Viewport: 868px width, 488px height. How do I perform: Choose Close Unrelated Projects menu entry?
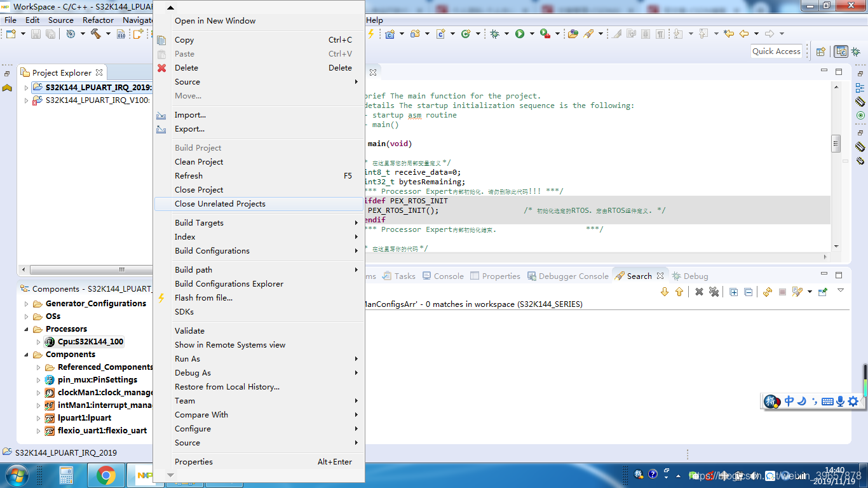tap(259, 204)
